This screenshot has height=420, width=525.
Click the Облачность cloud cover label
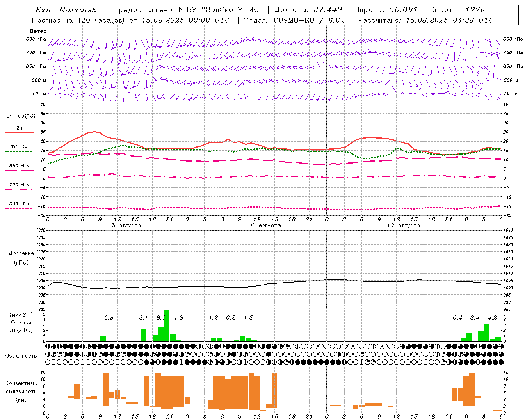coord(21,356)
